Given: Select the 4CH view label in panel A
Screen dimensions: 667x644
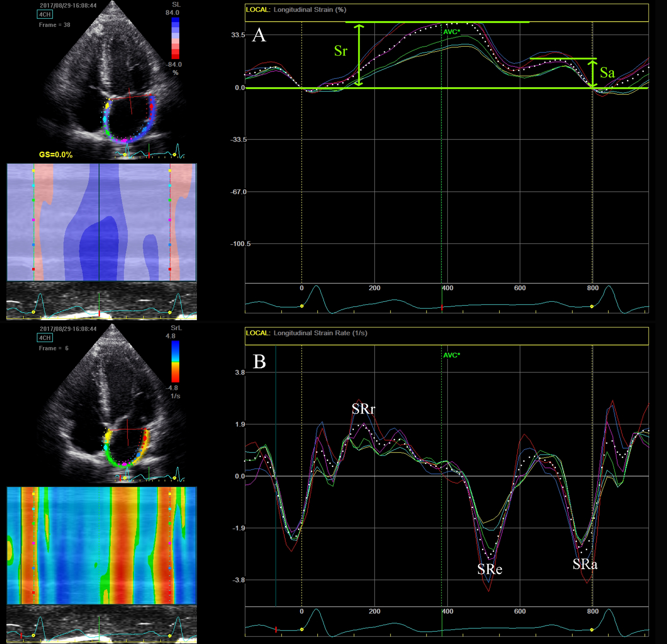Looking at the screenshot, I should point(45,14).
